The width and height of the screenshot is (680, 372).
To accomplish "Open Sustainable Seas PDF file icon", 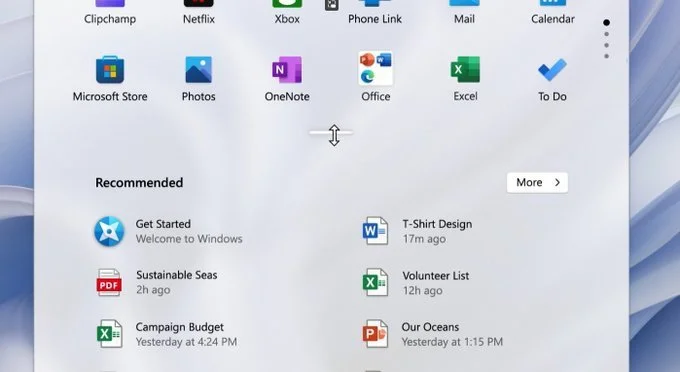I will (x=109, y=283).
